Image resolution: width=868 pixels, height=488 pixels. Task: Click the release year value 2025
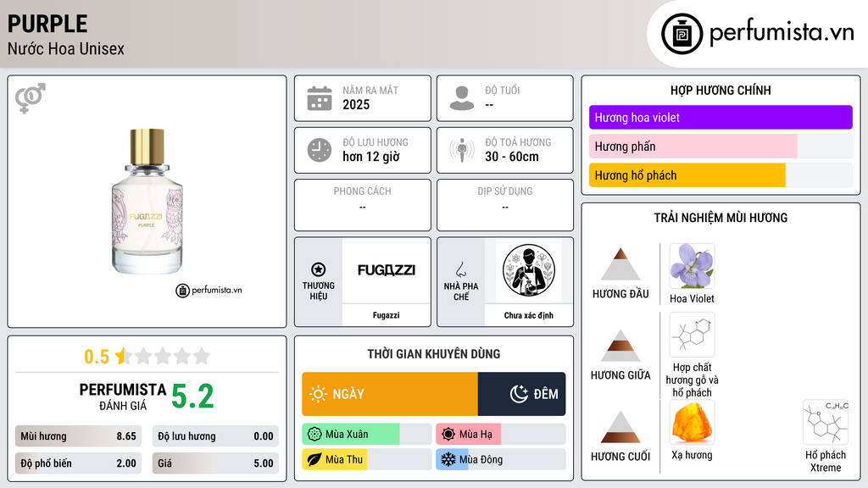(x=356, y=104)
